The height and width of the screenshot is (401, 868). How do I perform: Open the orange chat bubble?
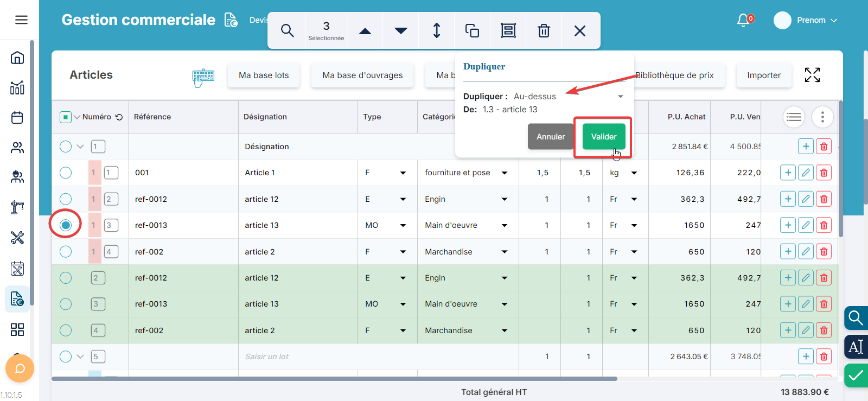coord(20,369)
